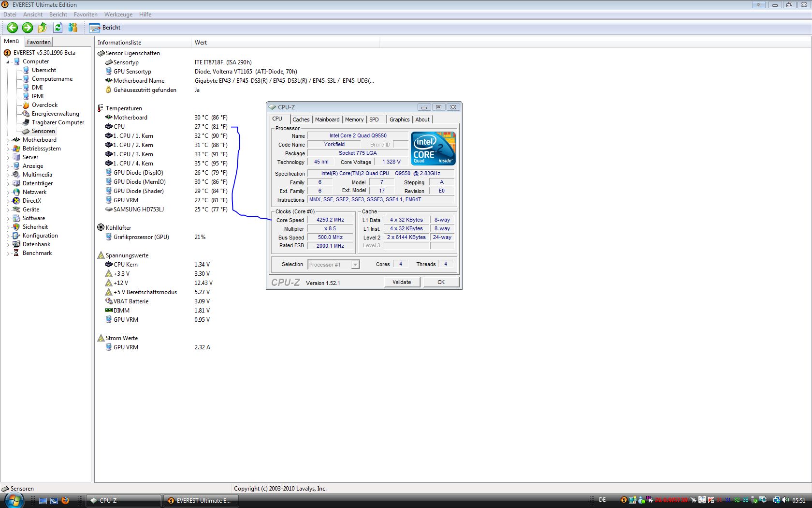Open the Datei menu
The width and height of the screenshot is (812, 508).
click(x=10, y=15)
